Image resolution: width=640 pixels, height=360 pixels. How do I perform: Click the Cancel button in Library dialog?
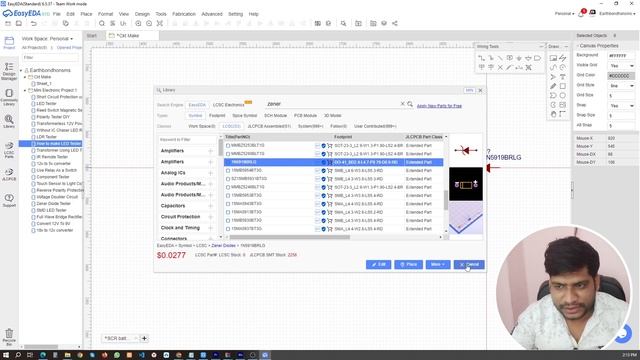pyautogui.click(x=469, y=264)
